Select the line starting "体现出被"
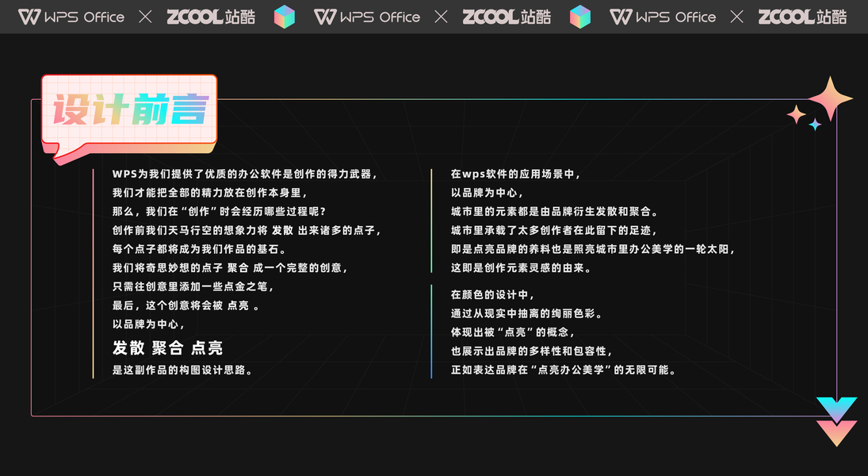The height and width of the screenshot is (476, 868). tap(513, 332)
